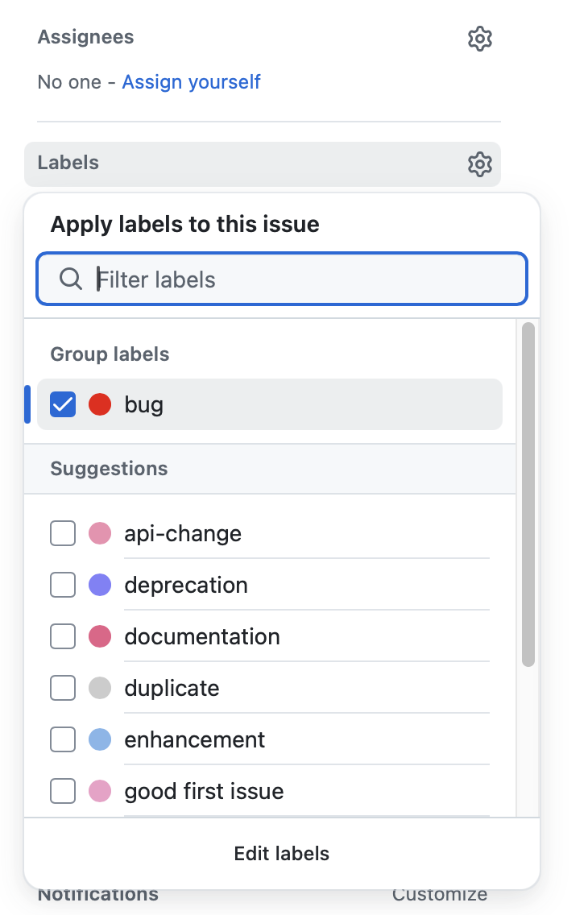Click the Assign yourself link
Screen dimensions: 588x915
tap(191, 82)
